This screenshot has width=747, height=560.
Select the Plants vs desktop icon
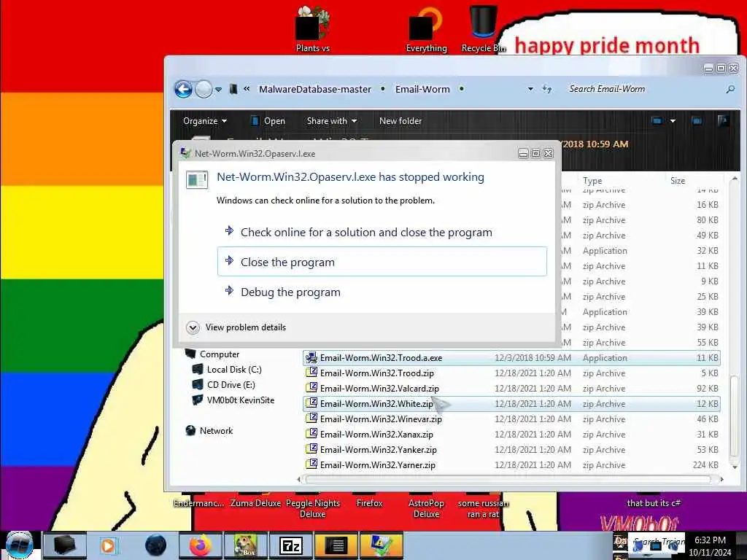(x=312, y=29)
